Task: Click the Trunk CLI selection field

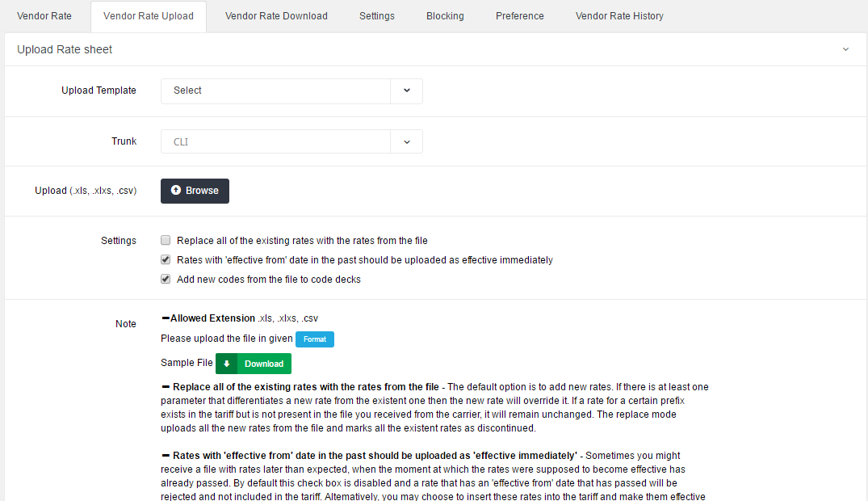Action: coord(275,142)
